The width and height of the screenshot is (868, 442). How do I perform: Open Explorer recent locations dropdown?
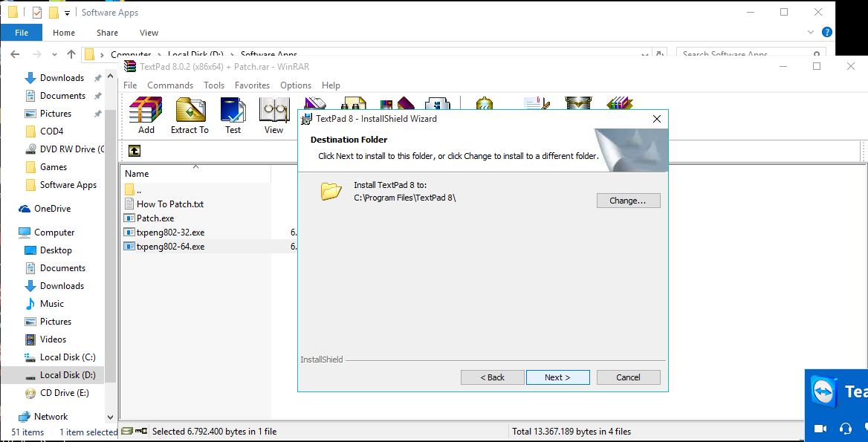(x=54, y=54)
